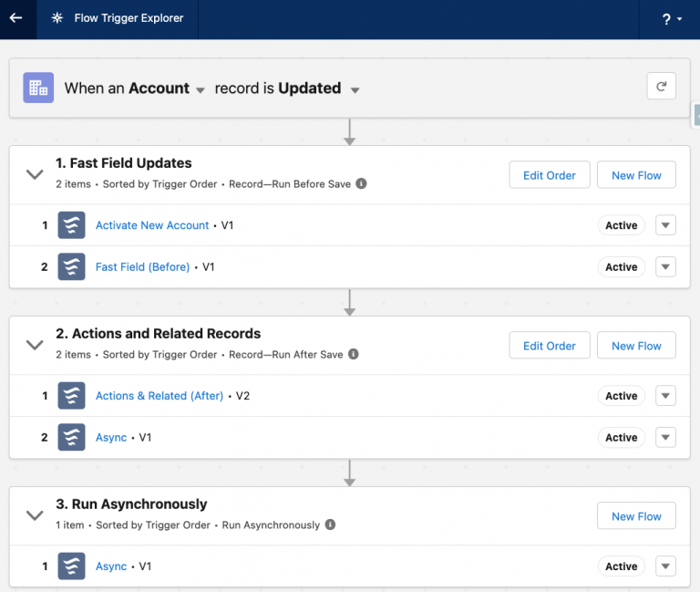The width and height of the screenshot is (700, 592).
Task: Click flow icon for Activate New Account
Action: click(x=71, y=225)
